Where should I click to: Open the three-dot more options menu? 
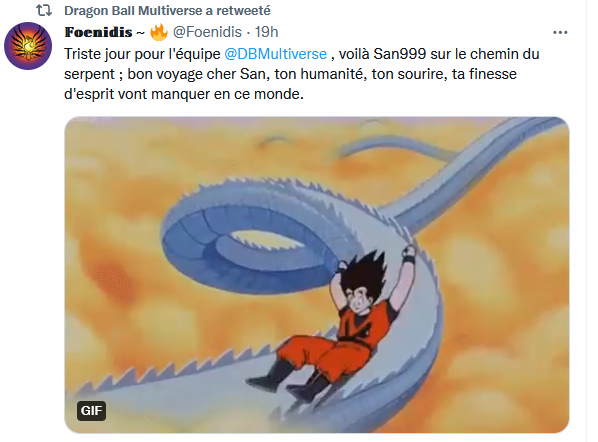point(560,33)
